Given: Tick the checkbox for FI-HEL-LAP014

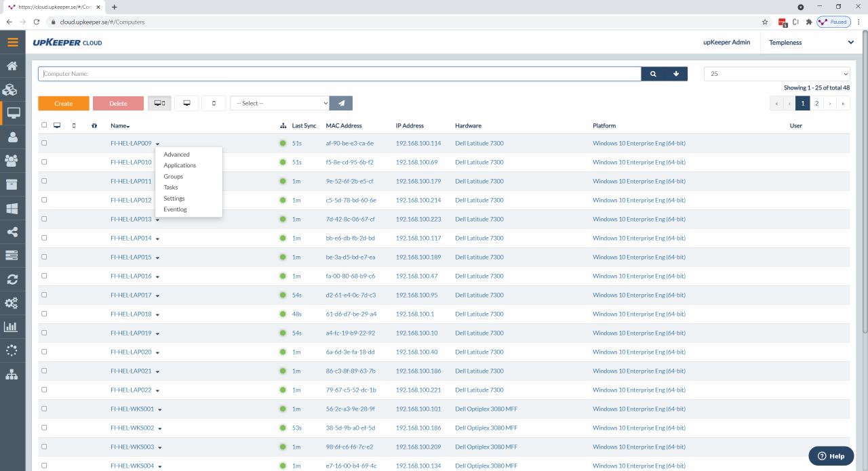Looking at the screenshot, I should (x=45, y=238).
